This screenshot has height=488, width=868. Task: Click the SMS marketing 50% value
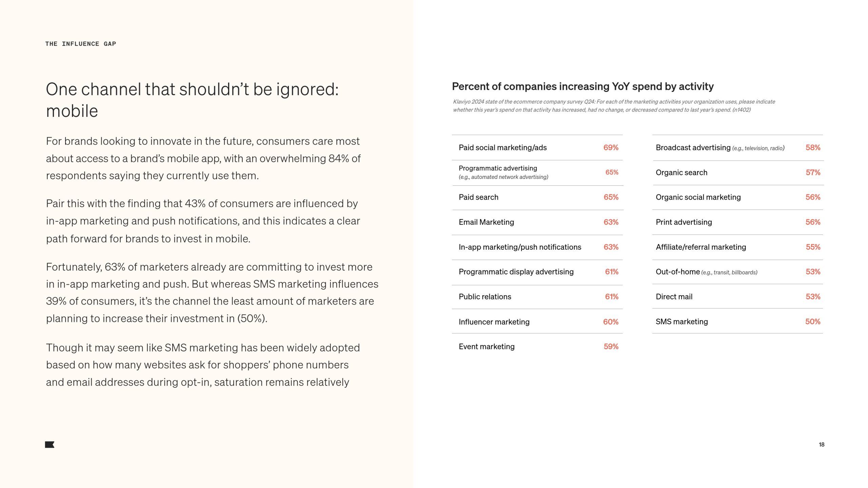tap(813, 322)
